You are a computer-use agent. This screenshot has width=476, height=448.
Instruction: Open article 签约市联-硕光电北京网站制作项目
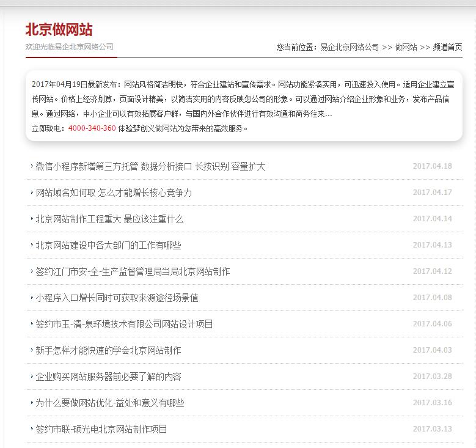pyautogui.click(x=101, y=429)
